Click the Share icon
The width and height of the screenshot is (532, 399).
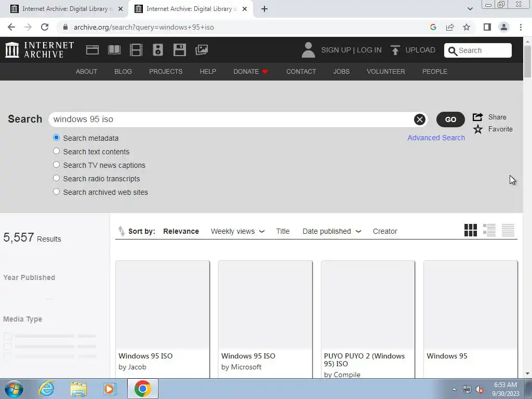coord(478,117)
